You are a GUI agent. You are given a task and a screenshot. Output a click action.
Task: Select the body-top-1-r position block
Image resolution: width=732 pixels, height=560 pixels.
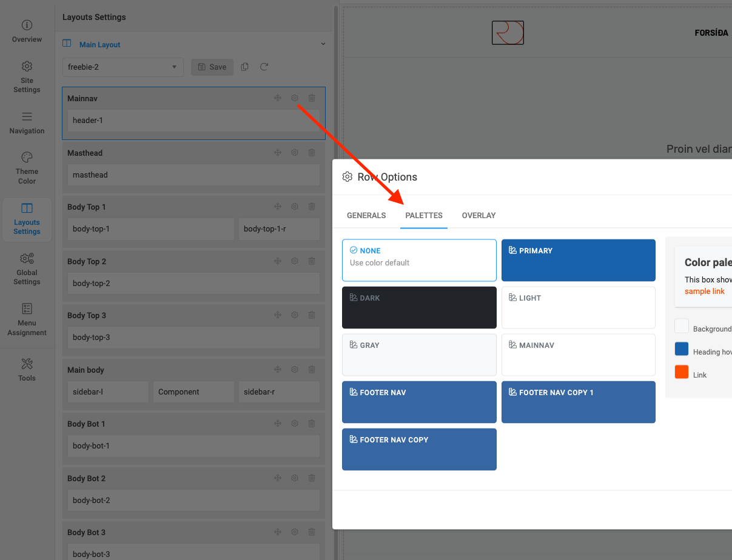click(279, 229)
